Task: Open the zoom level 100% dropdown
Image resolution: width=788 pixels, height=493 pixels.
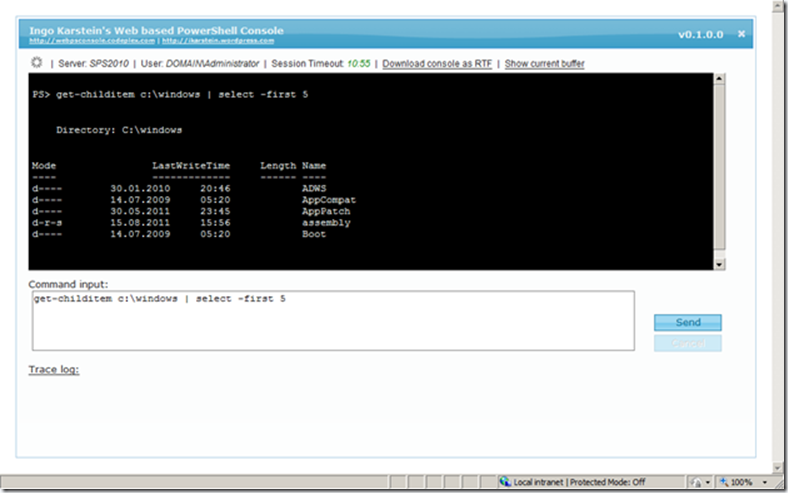Action: coord(765,482)
